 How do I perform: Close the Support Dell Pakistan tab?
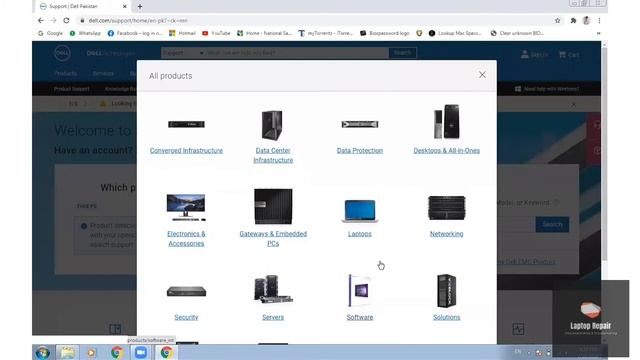124,7
